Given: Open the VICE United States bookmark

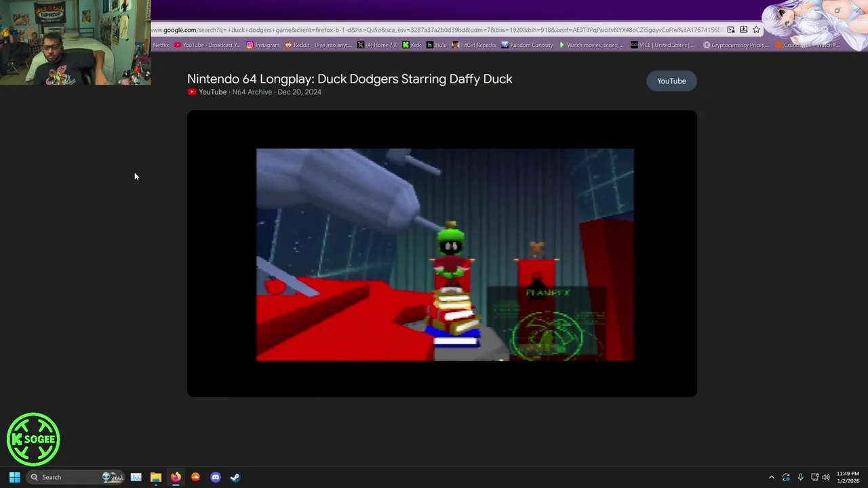Looking at the screenshot, I should pos(663,45).
